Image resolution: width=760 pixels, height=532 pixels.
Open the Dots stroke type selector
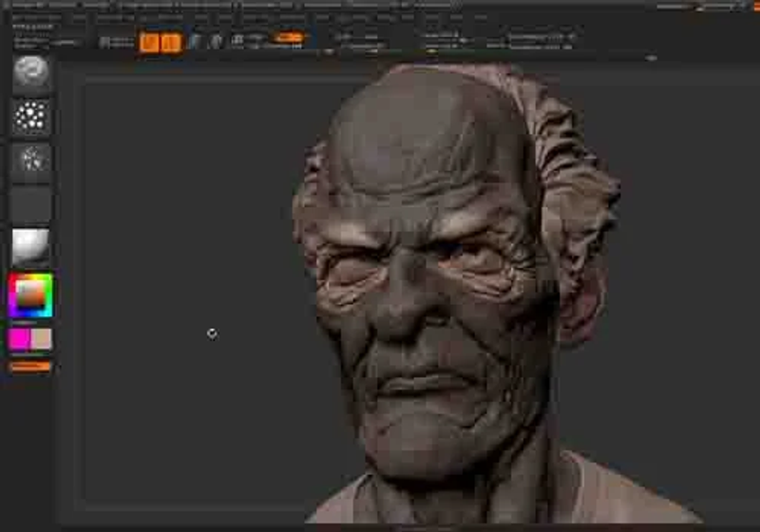tap(30, 116)
